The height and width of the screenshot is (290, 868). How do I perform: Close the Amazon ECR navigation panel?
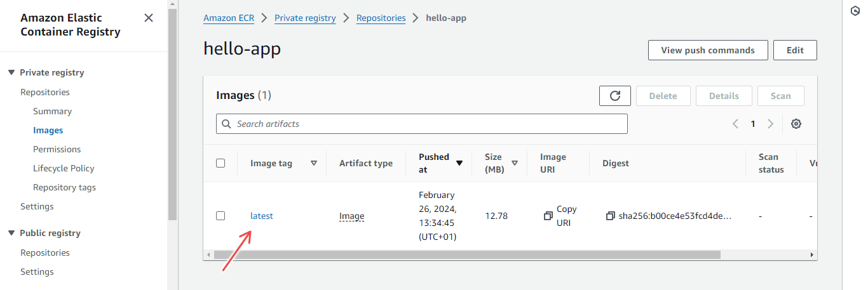point(149,18)
